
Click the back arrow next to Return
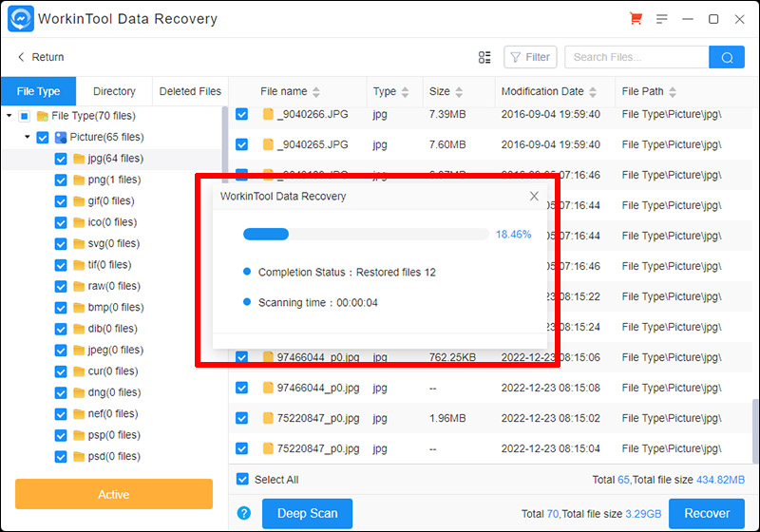tap(21, 57)
